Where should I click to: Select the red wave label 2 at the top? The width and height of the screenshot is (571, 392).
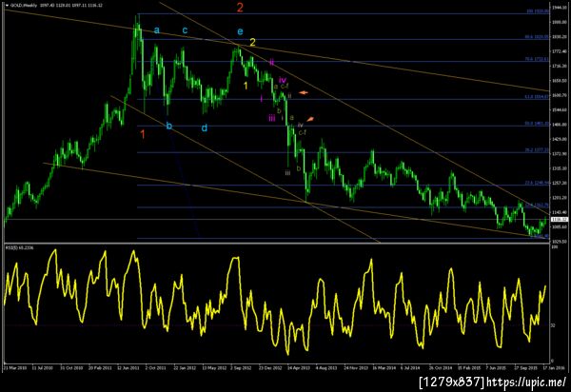click(240, 8)
